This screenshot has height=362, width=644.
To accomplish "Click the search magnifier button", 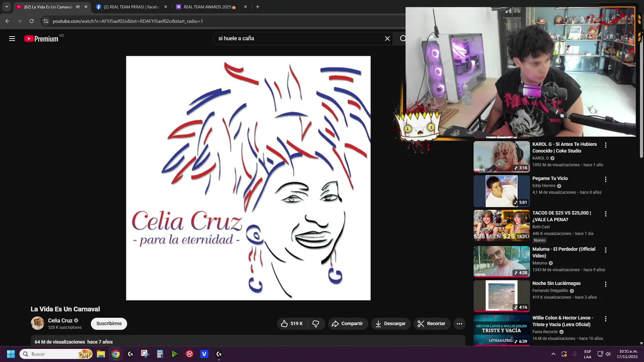I will pos(403,39).
